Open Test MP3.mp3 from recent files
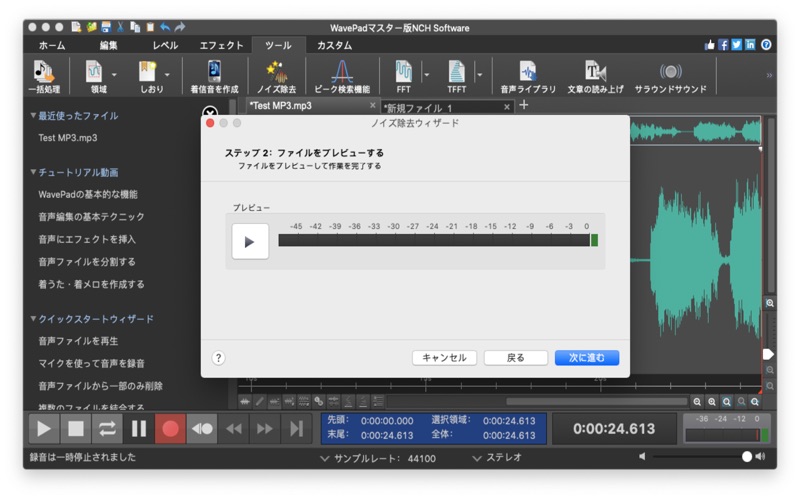This screenshot has width=800, height=500. tap(68, 138)
